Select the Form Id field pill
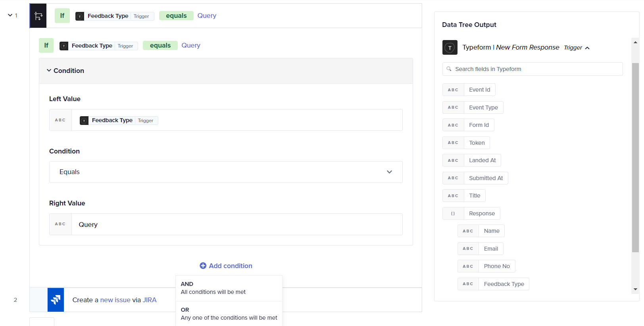The height and width of the screenshot is (326, 644). (468, 125)
